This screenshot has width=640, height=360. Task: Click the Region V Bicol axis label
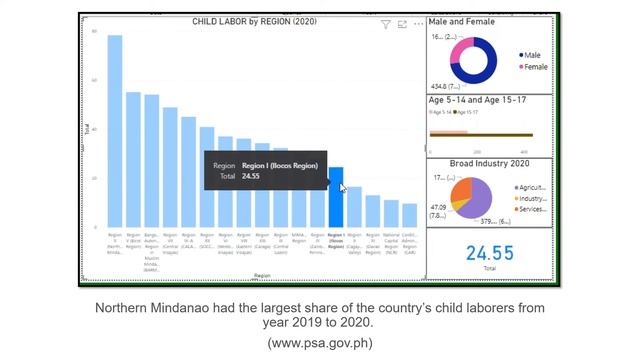(x=133, y=241)
